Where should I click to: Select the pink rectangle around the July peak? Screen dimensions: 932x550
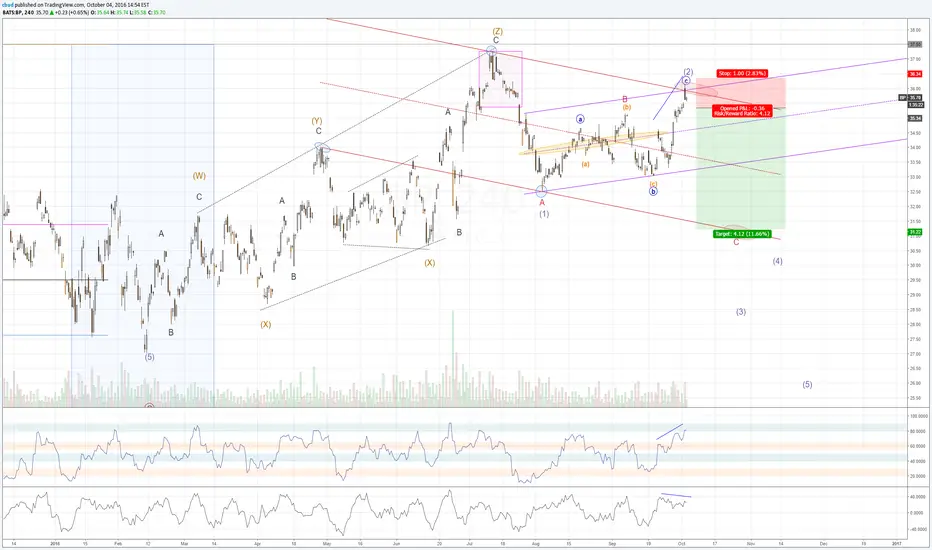[500, 79]
